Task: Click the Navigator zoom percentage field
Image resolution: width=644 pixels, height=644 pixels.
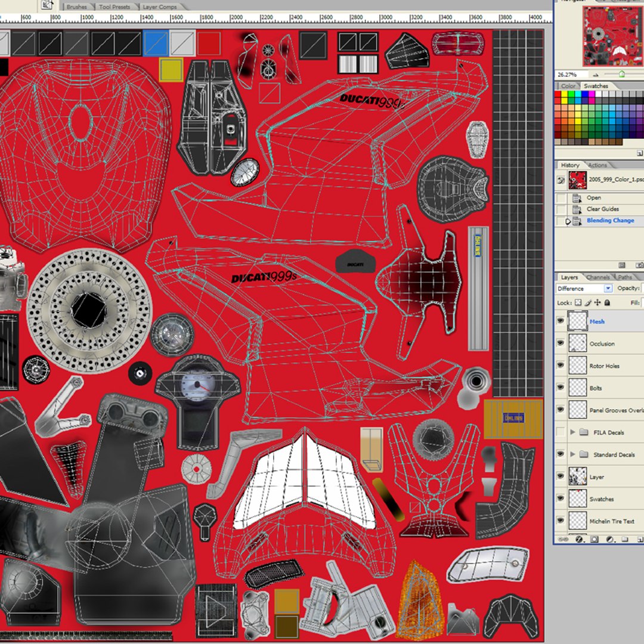Action: [x=571, y=75]
